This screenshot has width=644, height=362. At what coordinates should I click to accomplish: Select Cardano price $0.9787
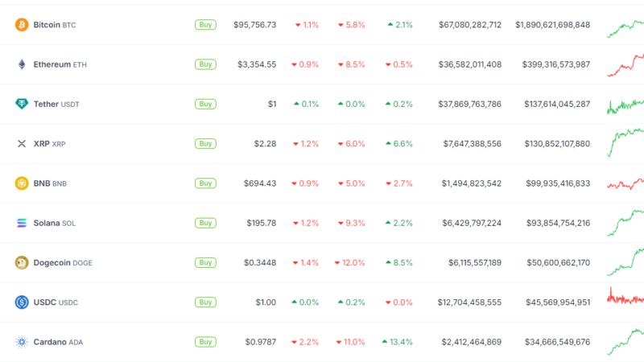(x=260, y=342)
